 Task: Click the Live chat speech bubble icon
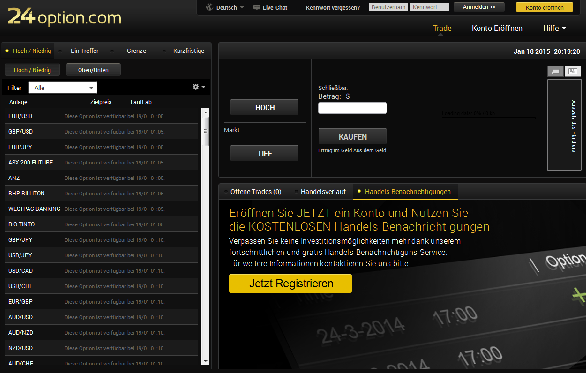pyautogui.click(x=256, y=7)
